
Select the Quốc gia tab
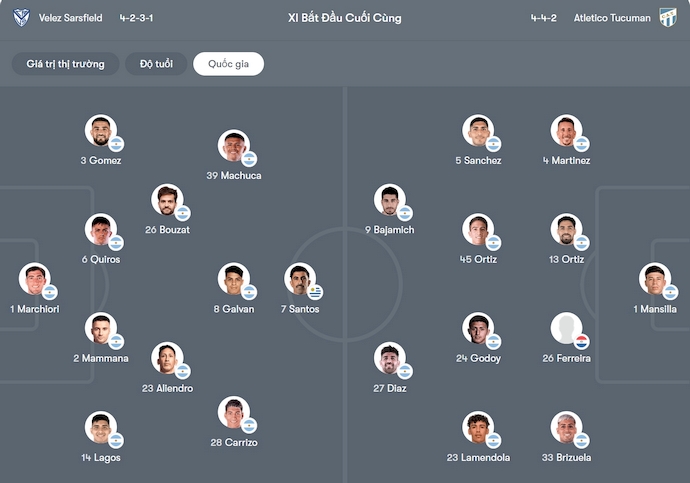(228, 64)
